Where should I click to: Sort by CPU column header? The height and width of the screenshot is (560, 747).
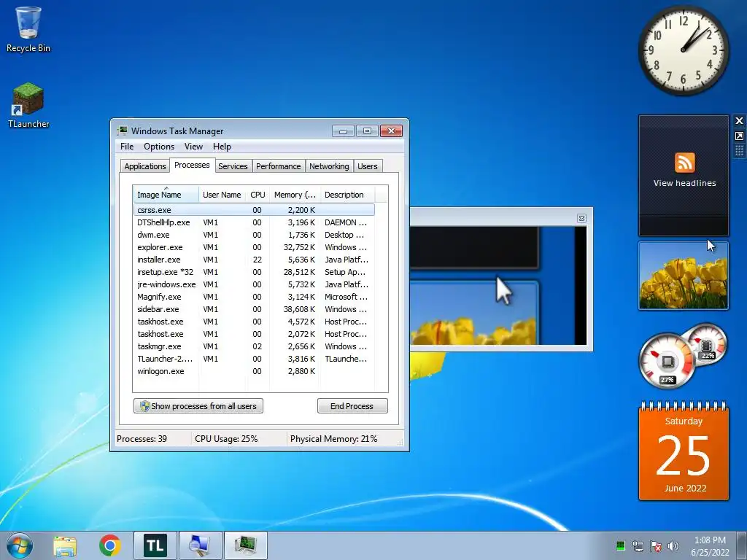click(258, 194)
